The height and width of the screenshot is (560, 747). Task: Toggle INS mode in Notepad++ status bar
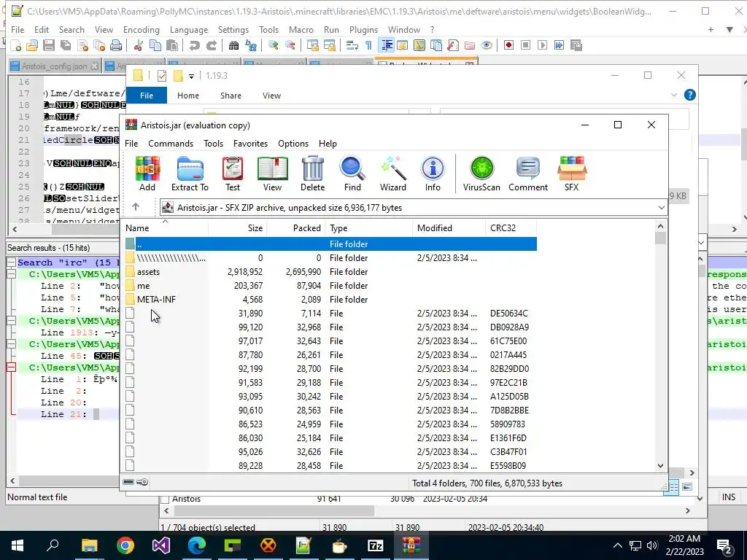point(729,497)
